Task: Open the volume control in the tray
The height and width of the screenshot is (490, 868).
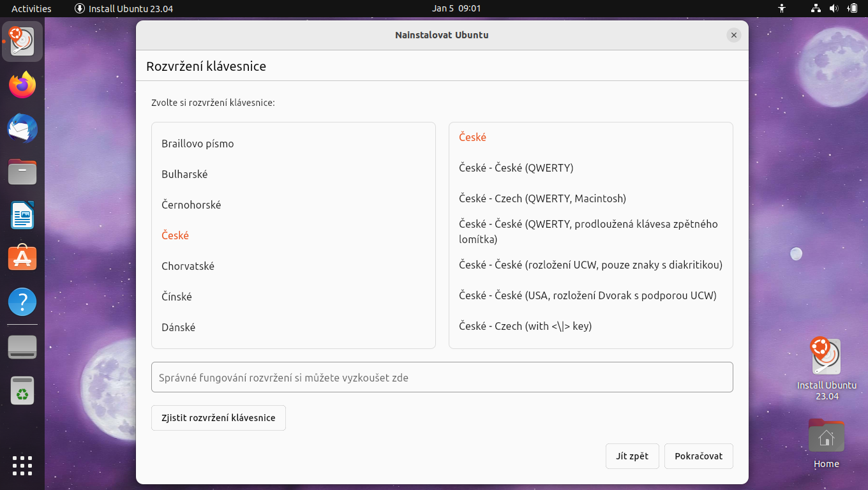Action: (834, 8)
